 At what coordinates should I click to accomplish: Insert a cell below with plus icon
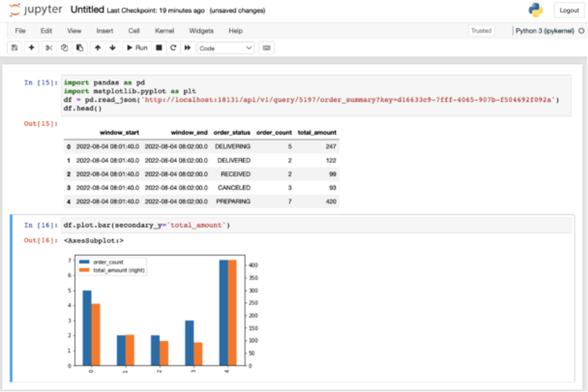pos(32,47)
